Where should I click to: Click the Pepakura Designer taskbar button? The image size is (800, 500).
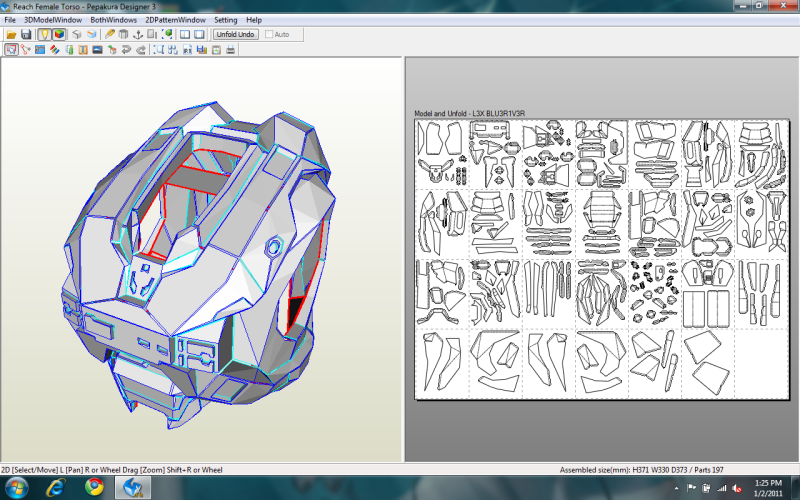(x=132, y=488)
